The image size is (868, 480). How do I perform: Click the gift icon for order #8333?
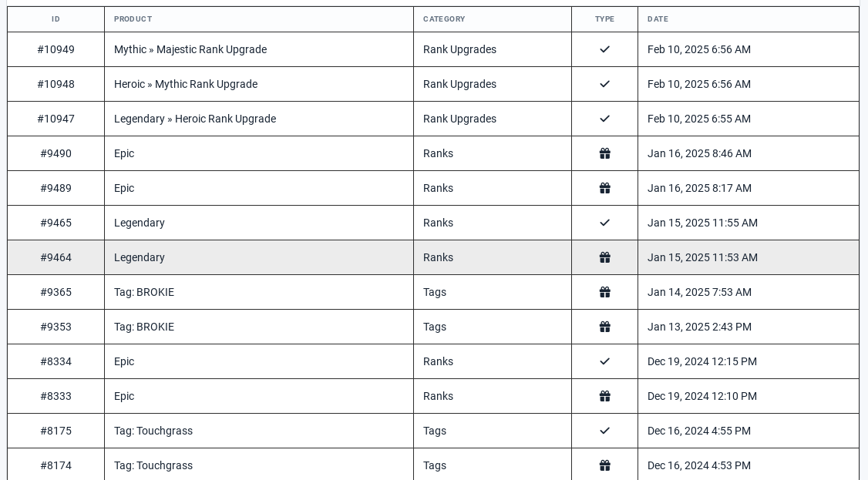(x=604, y=396)
